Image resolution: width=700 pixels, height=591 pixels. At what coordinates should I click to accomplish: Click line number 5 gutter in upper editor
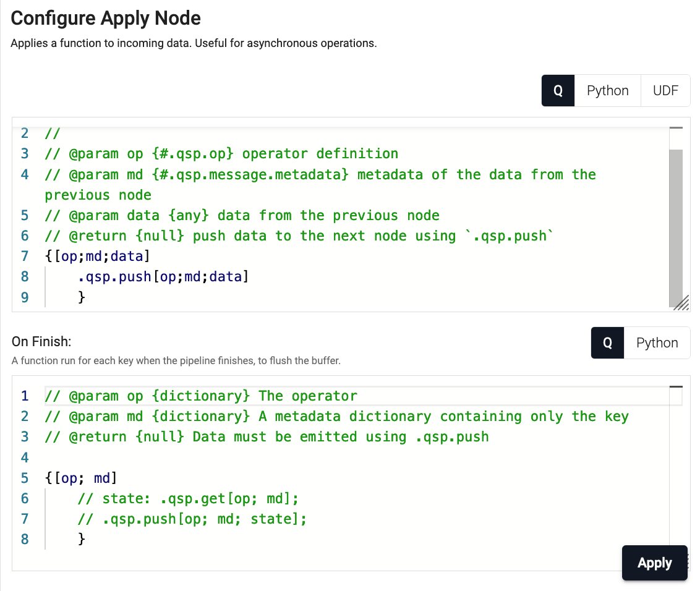click(25, 215)
